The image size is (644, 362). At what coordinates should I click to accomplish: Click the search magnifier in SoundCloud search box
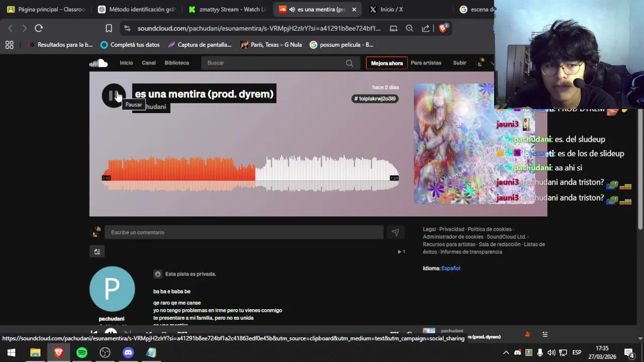350,63
